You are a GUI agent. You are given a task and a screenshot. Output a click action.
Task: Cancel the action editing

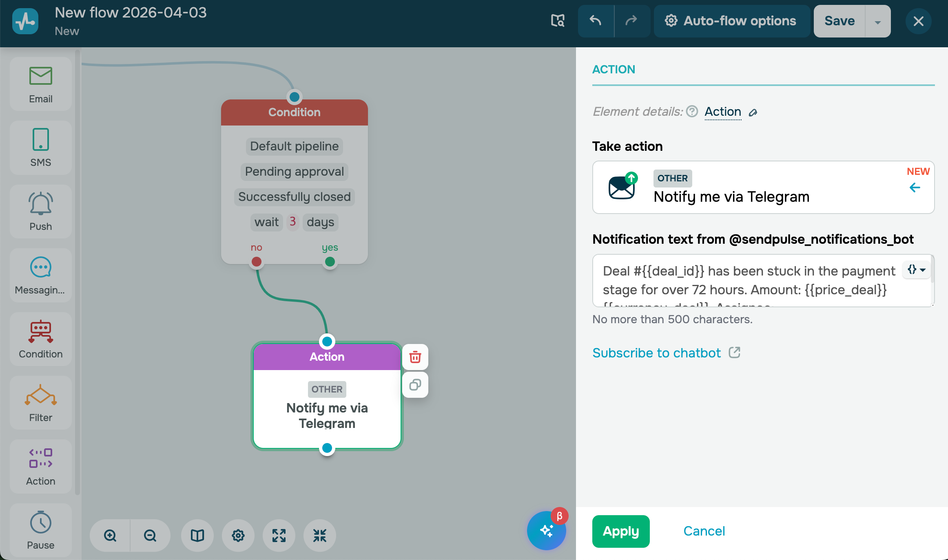tap(704, 531)
